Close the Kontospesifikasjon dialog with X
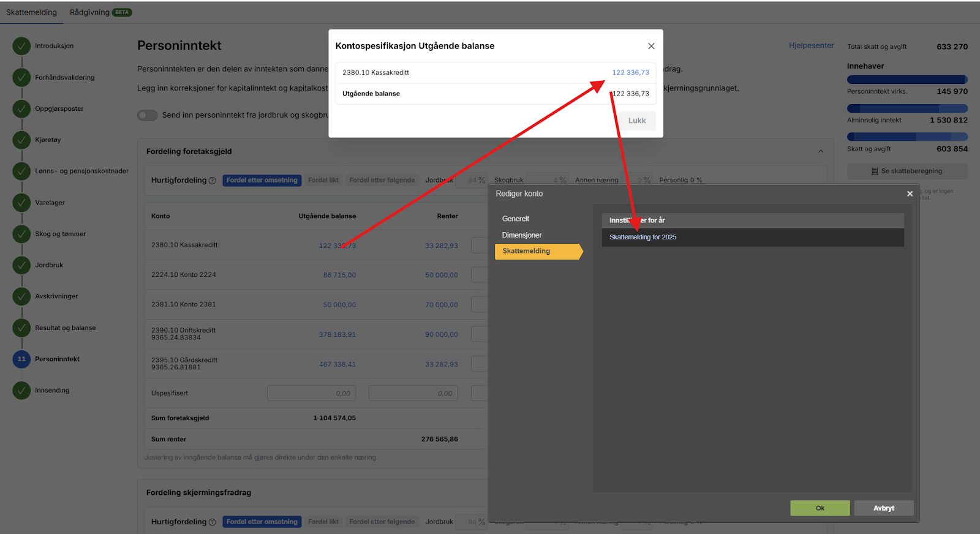Image resolution: width=980 pixels, height=534 pixels. 651,46
